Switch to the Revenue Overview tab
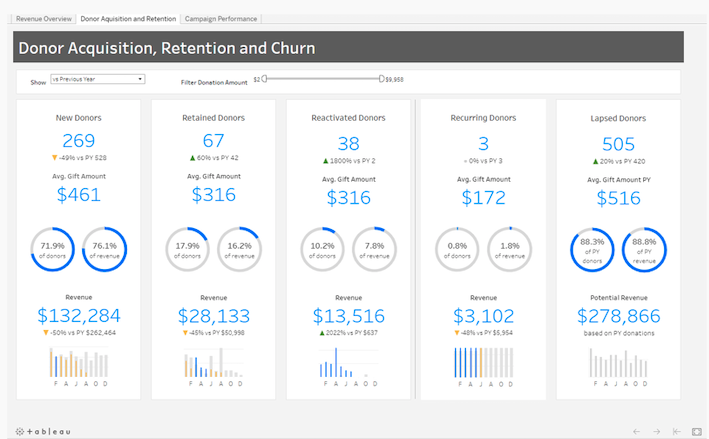 [44, 19]
